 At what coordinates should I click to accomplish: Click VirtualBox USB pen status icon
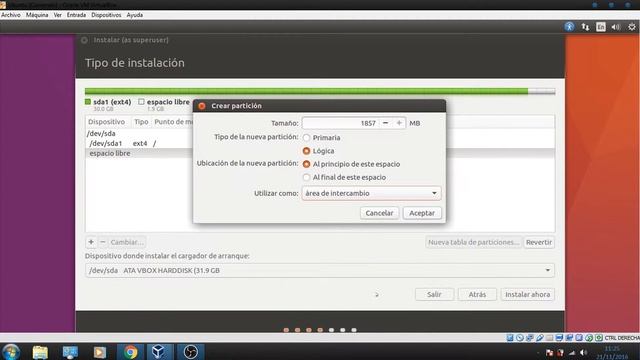click(540, 338)
